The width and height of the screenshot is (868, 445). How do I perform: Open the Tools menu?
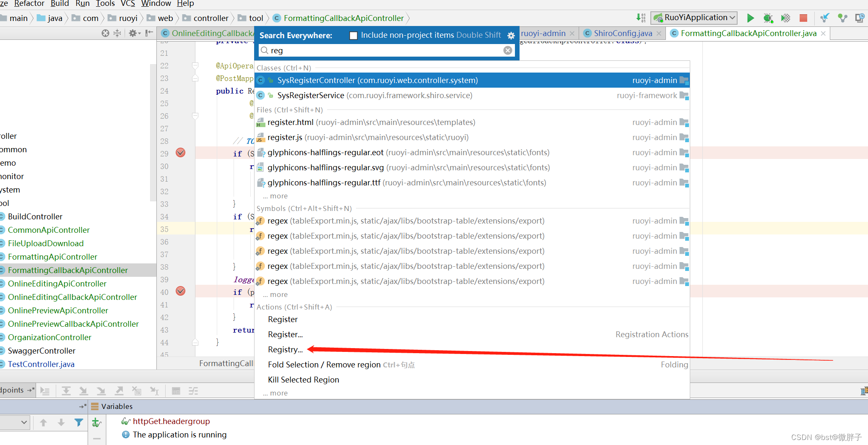[105, 4]
